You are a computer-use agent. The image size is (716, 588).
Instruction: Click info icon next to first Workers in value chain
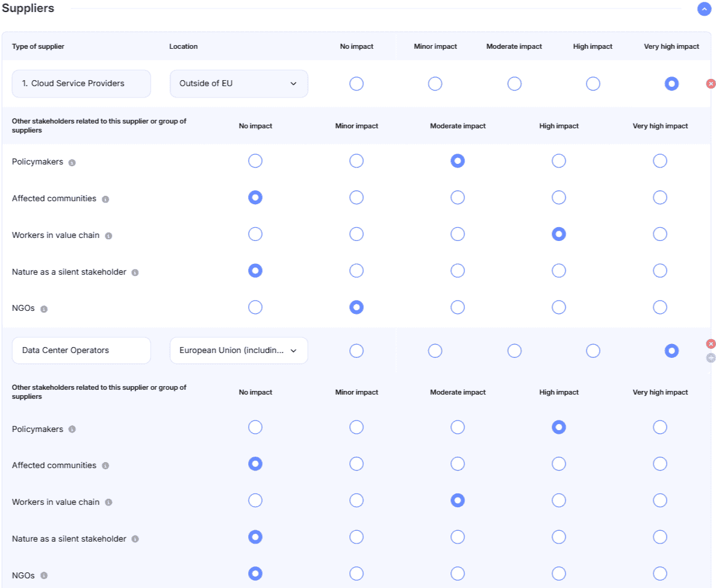[x=108, y=236]
